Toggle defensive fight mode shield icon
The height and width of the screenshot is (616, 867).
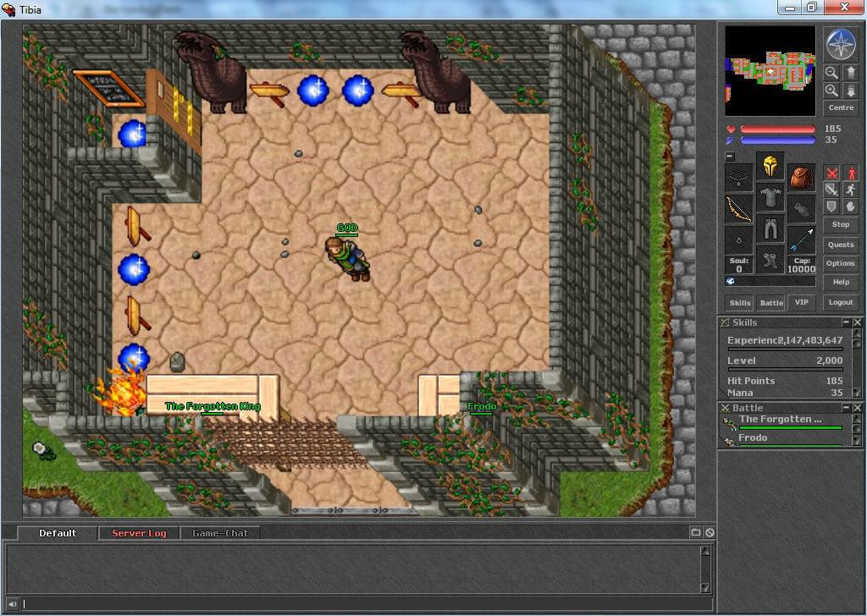(x=831, y=207)
